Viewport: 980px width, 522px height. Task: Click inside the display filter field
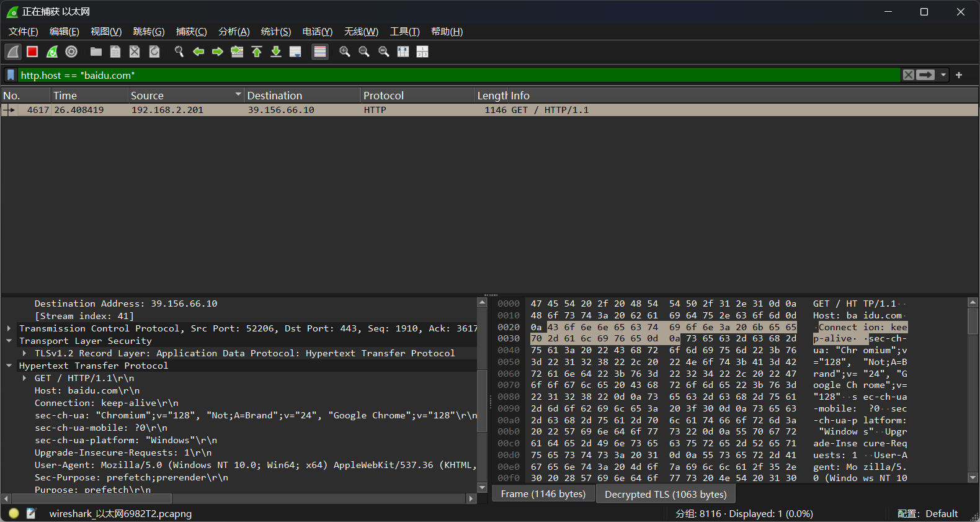click(x=459, y=75)
